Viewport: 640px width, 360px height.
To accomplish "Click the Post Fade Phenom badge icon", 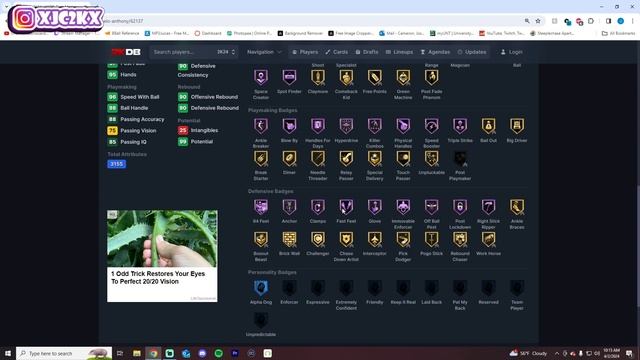I will point(431,77).
